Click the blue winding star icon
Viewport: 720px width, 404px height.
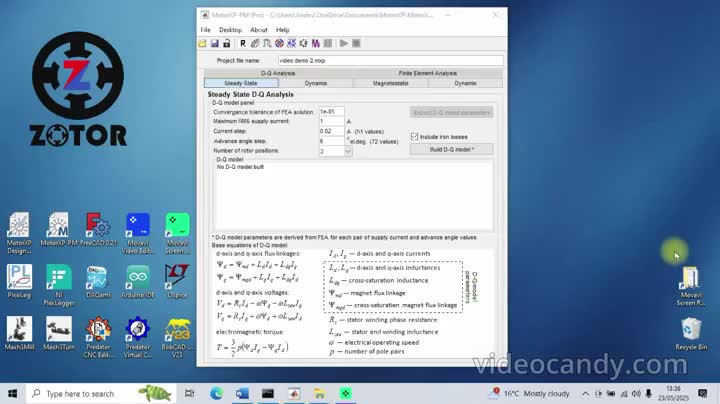(x=291, y=44)
